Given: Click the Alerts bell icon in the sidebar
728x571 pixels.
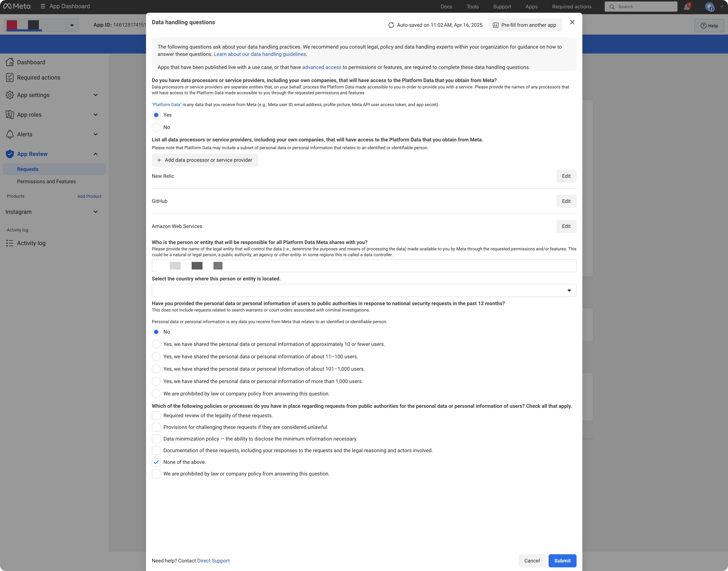Looking at the screenshot, I should pyautogui.click(x=10, y=134).
